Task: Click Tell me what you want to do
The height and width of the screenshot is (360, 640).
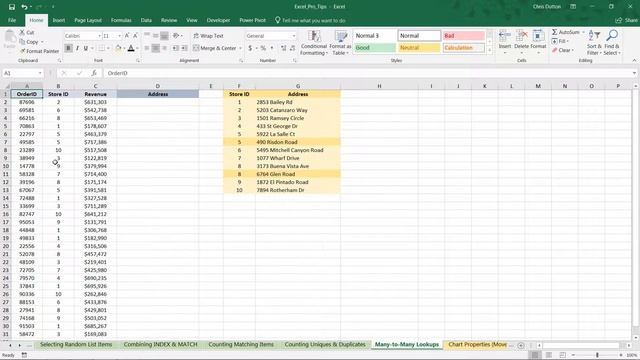Action: [x=313, y=20]
